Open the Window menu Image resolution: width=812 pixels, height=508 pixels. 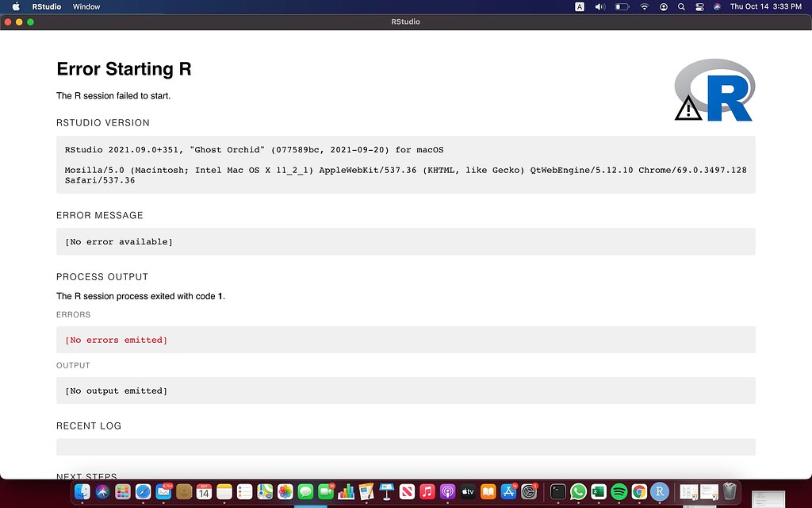86,6
